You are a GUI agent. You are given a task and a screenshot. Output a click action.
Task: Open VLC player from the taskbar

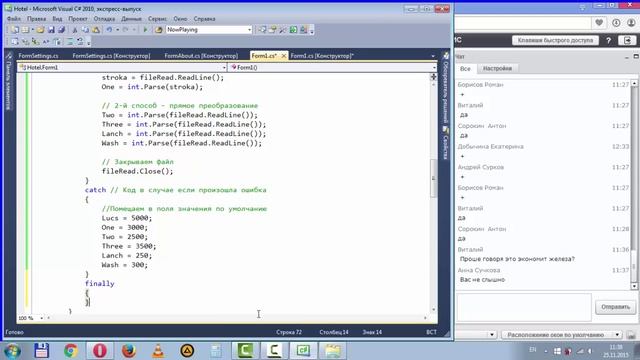point(158,351)
